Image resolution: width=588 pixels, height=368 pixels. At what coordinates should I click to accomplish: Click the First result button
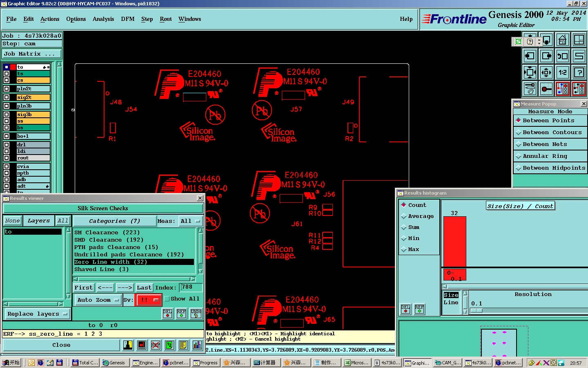(84, 288)
